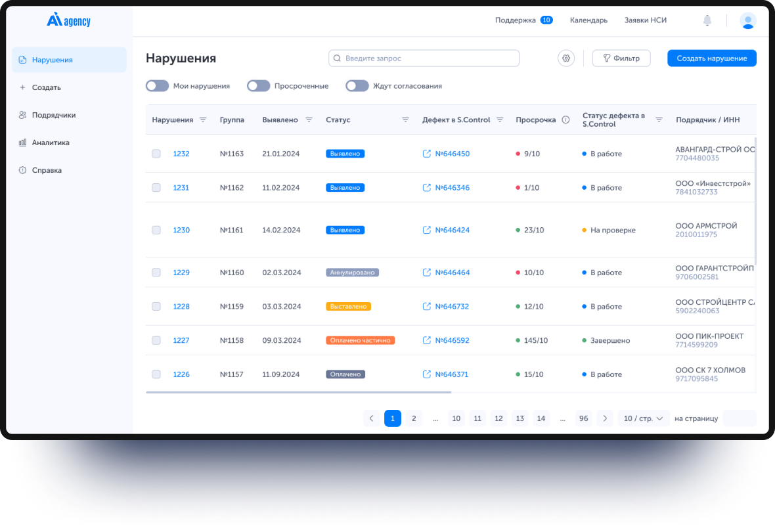
Task: Open filter menu in Нарушения column header
Action: click(x=203, y=120)
